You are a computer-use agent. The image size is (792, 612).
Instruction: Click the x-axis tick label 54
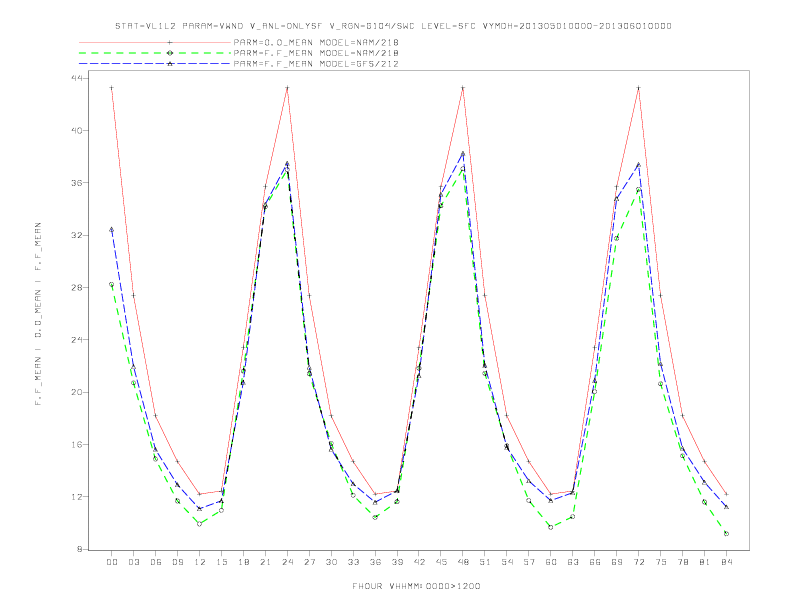pos(507,562)
